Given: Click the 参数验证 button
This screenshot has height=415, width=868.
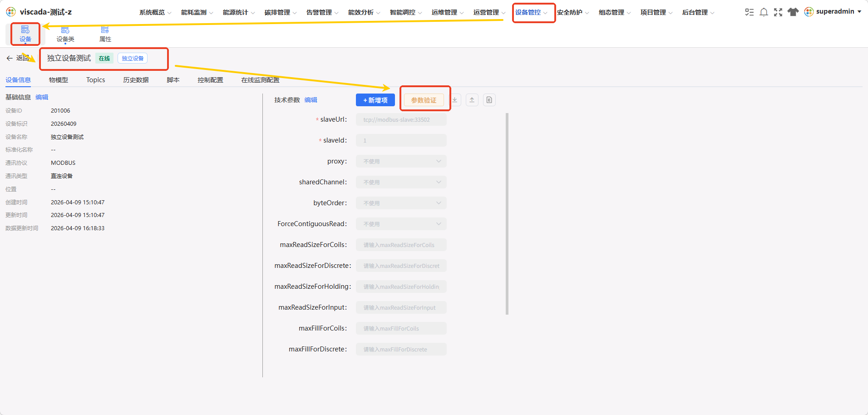Looking at the screenshot, I should coord(424,100).
